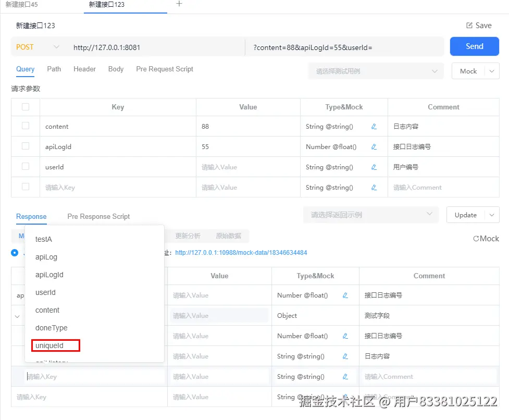Open the 请选择返回示例 dropdown
Image resolution: width=509 pixels, height=420 pixels.
(x=370, y=214)
